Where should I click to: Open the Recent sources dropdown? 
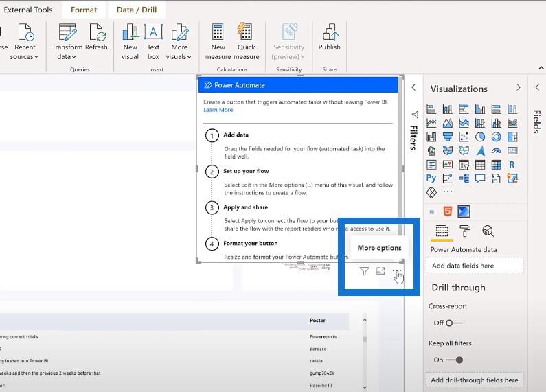click(24, 42)
